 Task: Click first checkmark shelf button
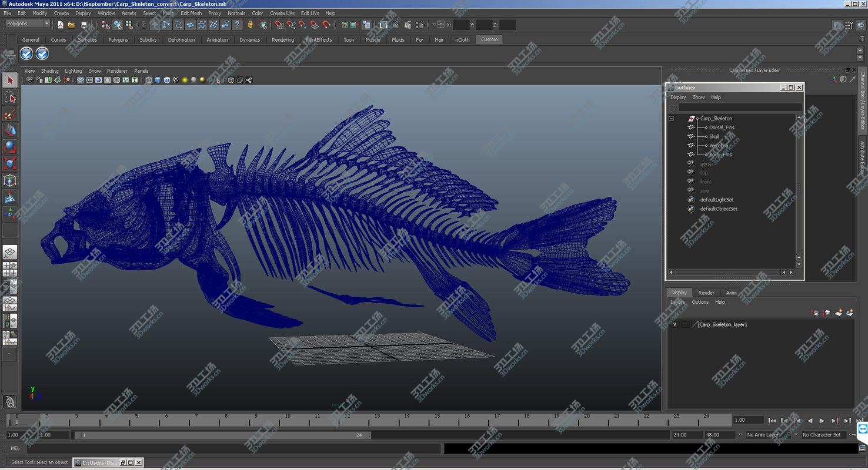(x=26, y=54)
